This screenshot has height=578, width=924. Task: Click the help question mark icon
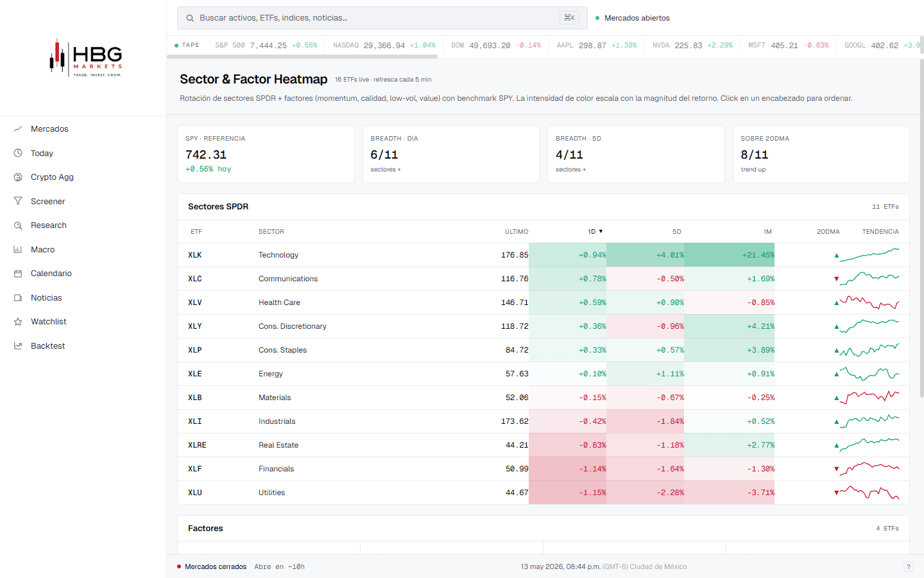point(908,566)
